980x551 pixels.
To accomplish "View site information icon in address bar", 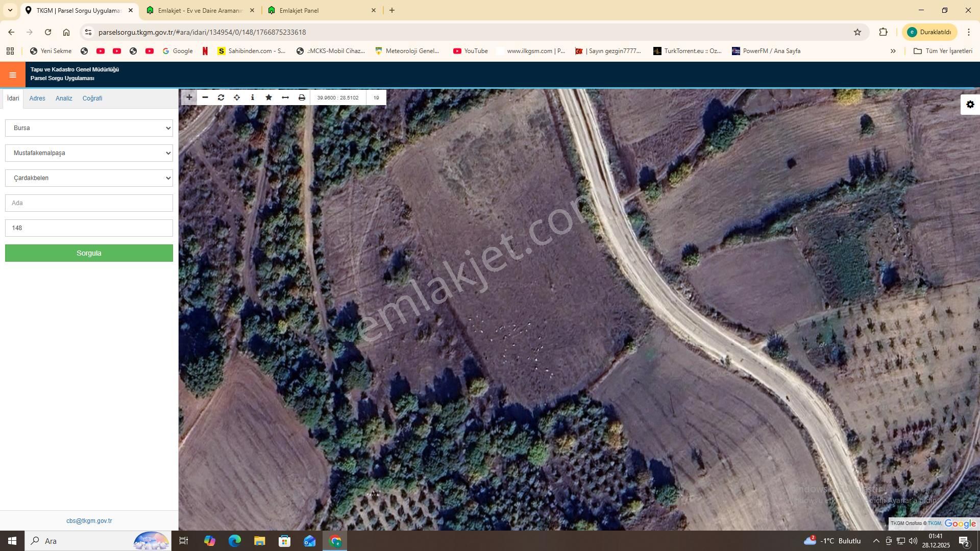I will (88, 32).
